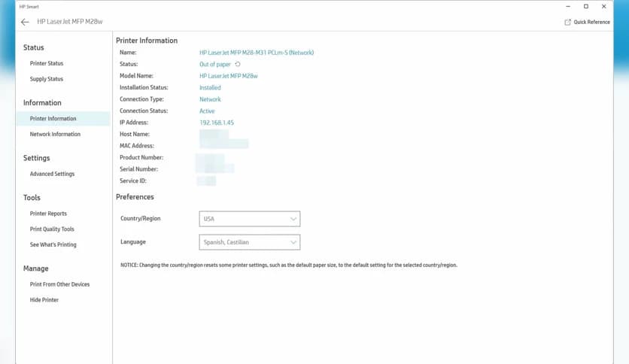Click the 'Out of paper' status text
629x364 pixels.
(214, 64)
